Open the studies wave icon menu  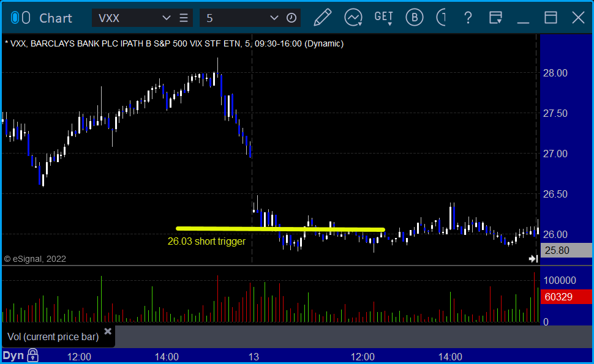coord(353,17)
